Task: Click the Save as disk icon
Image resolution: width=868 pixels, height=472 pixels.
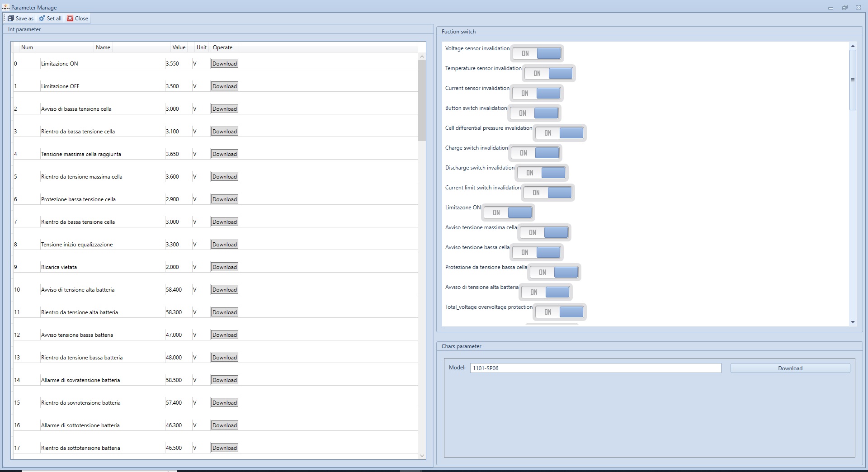Action: click(x=11, y=19)
